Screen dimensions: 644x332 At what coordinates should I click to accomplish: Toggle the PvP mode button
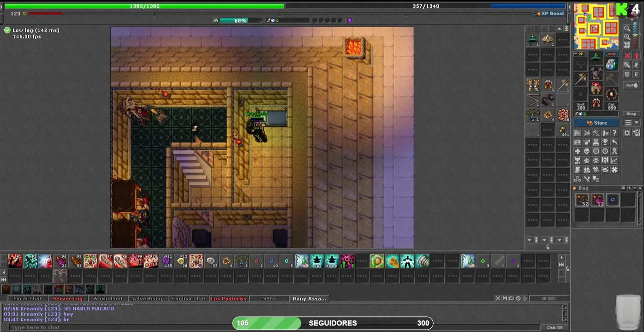tap(632, 85)
